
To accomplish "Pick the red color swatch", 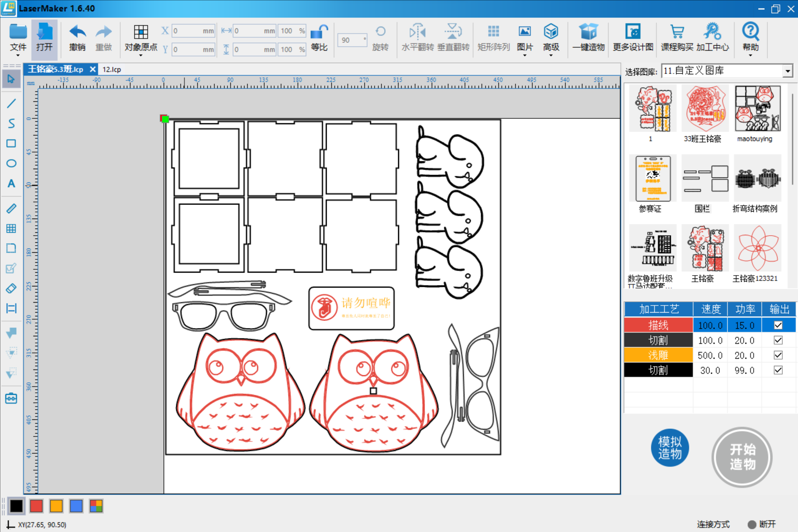I will point(36,506).
